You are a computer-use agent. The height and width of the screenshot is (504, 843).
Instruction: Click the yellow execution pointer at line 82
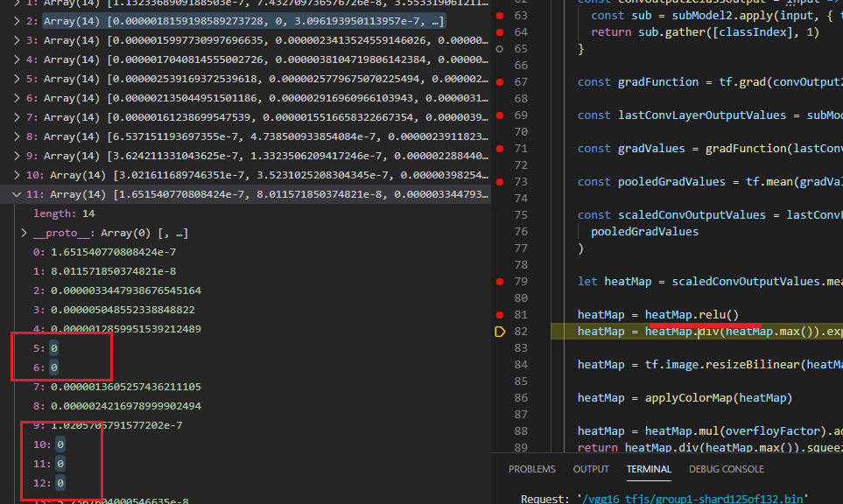tap(500, 332)
